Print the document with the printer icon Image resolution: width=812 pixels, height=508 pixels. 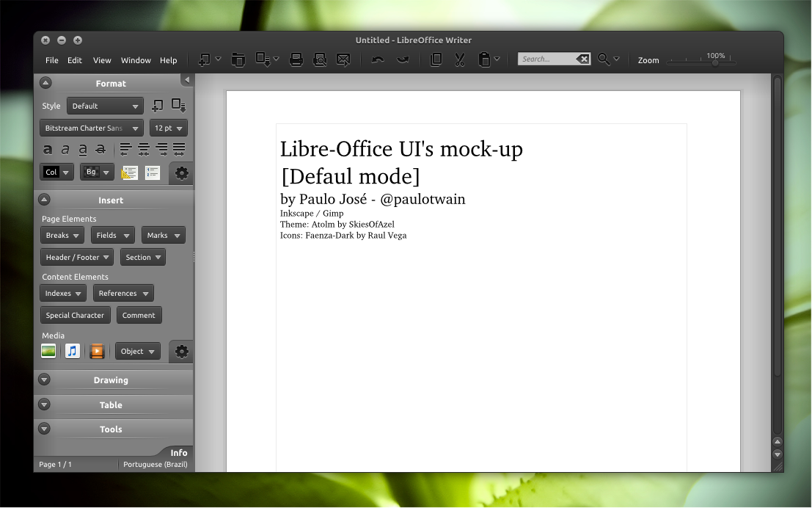click(296, 59)
